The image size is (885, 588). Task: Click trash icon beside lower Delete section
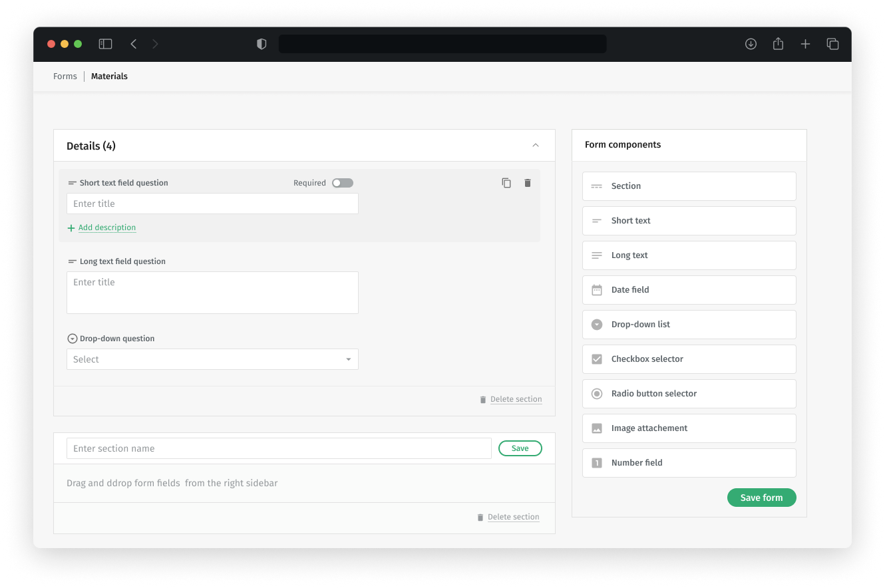coord(480,517)
